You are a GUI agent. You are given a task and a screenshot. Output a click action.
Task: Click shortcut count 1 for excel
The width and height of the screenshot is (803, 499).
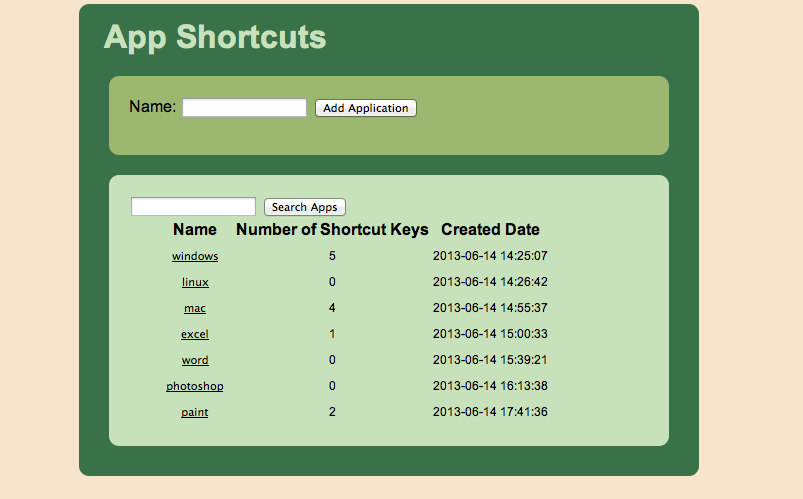click(x=332, y=334)
